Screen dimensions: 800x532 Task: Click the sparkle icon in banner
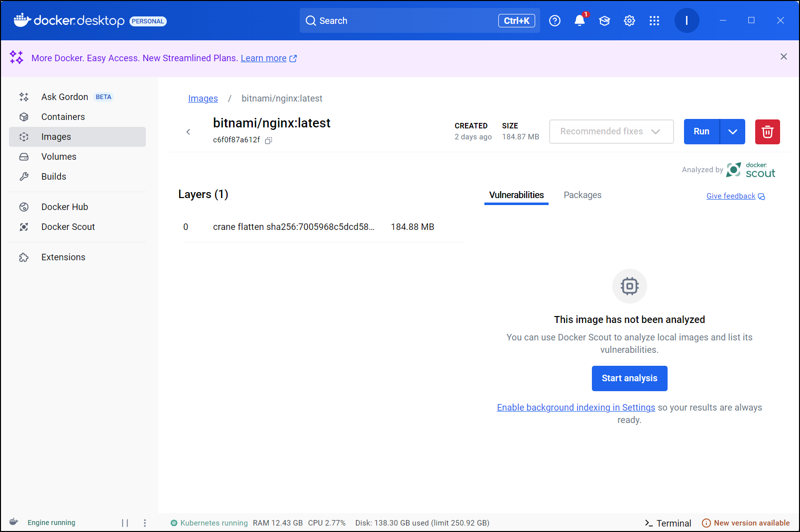pyautogui.click(x=16, y=58)
